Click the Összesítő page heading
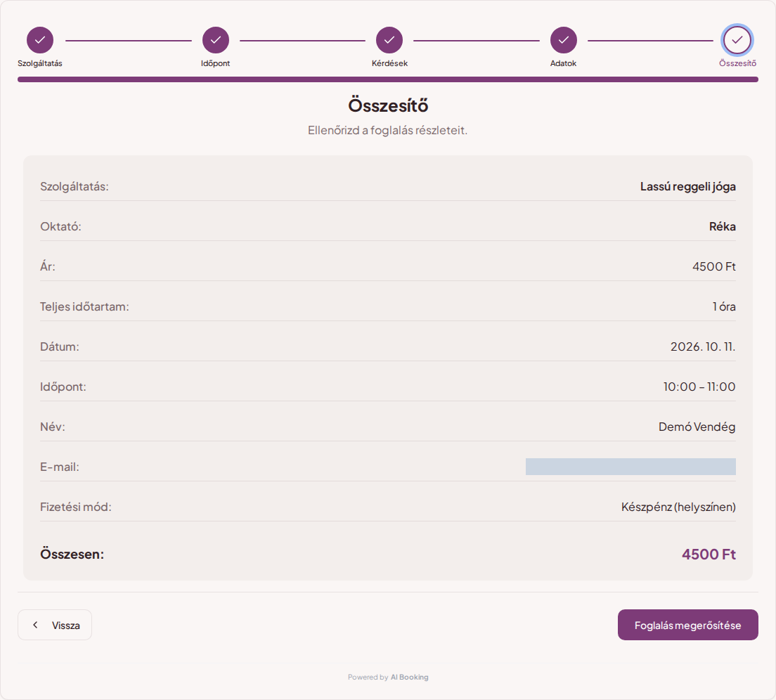The width and height of the screenshot is (776, 700). coord(388,105)
